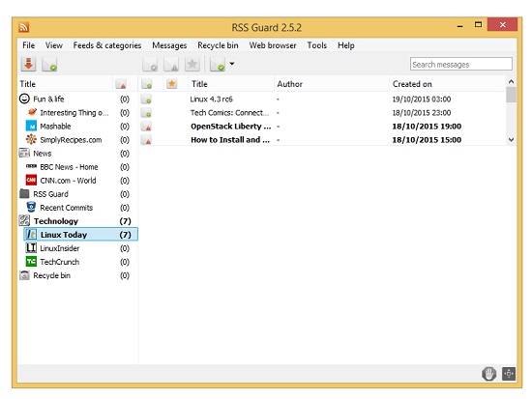This screenshot has width=532, height=399.
Task: Open the File menu
Action: (x=28, y=45)
